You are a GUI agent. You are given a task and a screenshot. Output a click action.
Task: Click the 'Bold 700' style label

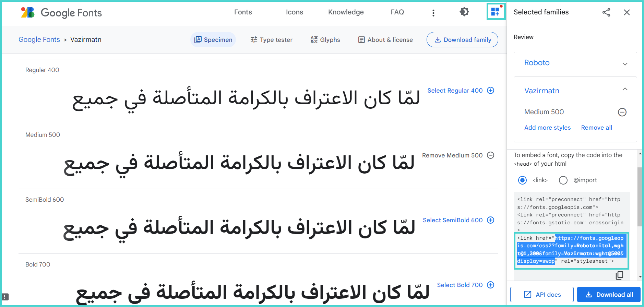pyautogui.click(x=38, y=264)
